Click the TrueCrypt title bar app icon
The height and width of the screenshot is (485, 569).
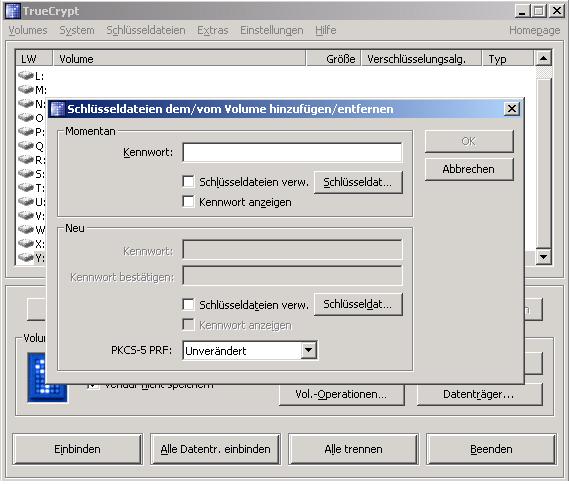tap(13, 11)
